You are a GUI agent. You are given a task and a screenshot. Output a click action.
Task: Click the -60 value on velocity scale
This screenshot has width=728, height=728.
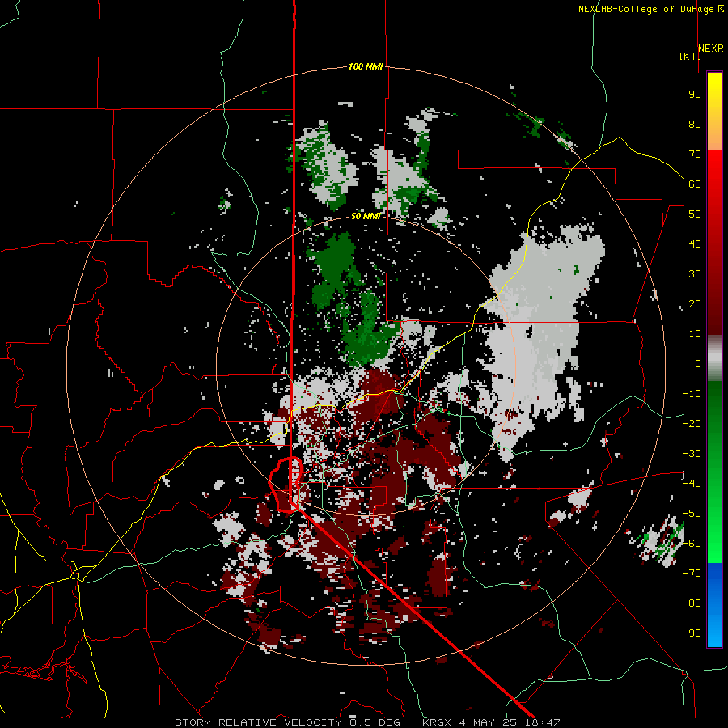coord(692,544)
